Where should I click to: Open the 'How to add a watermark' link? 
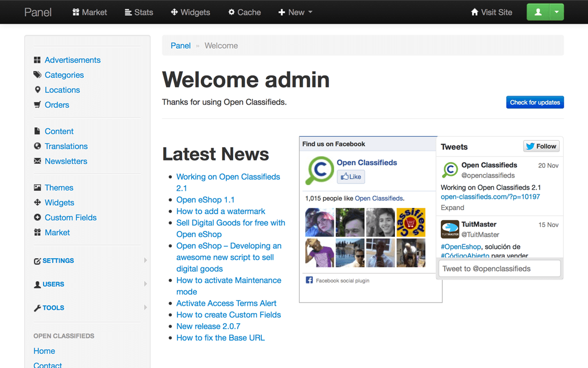pyautogui.click(x=220, y=211)
